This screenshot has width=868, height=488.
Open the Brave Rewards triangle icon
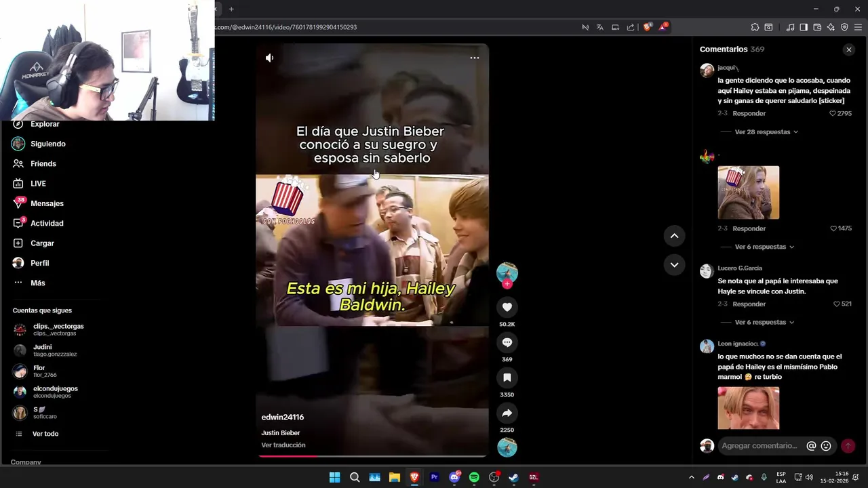[x=664, y=27]
